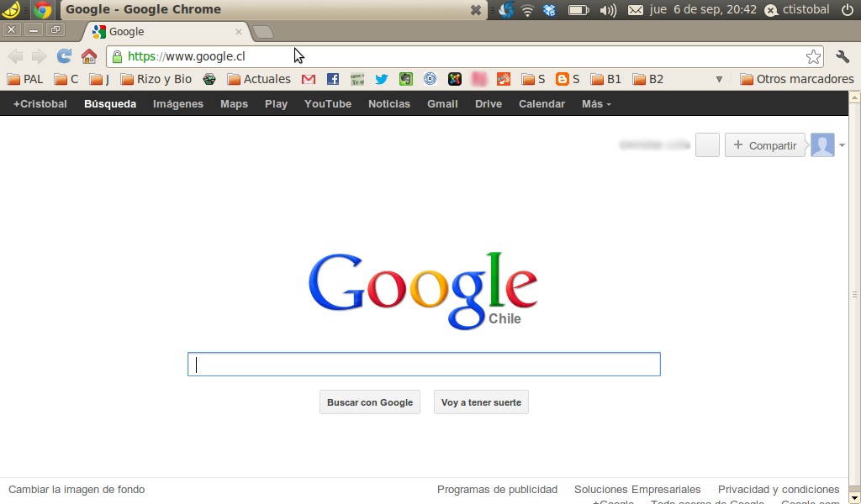Reload the page with the refresh icon
861x504 pixels.
tap(64, 56)
